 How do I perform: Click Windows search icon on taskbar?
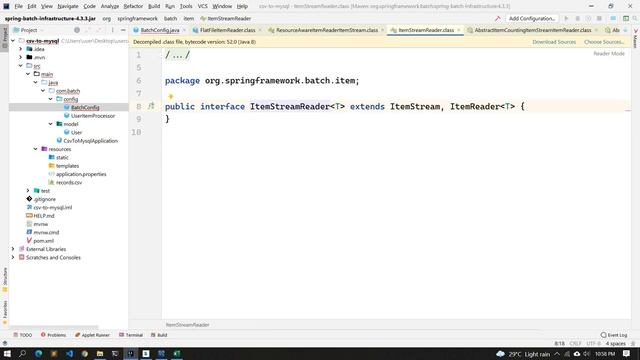point(22,354)
